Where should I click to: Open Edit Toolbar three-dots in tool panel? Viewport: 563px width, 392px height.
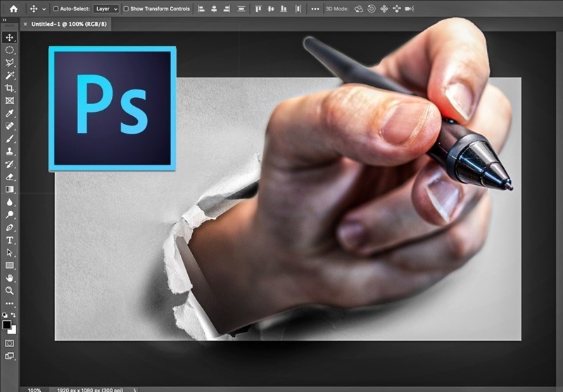click(9, 303)
